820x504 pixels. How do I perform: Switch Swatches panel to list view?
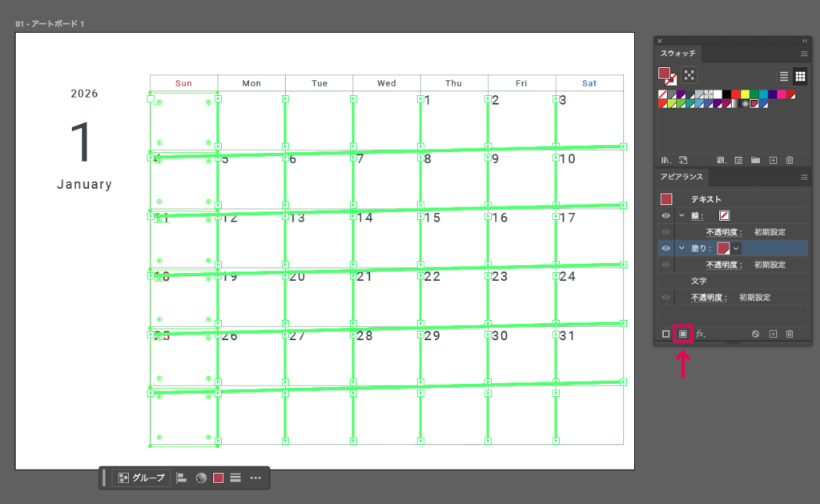(x=785, y=76)
